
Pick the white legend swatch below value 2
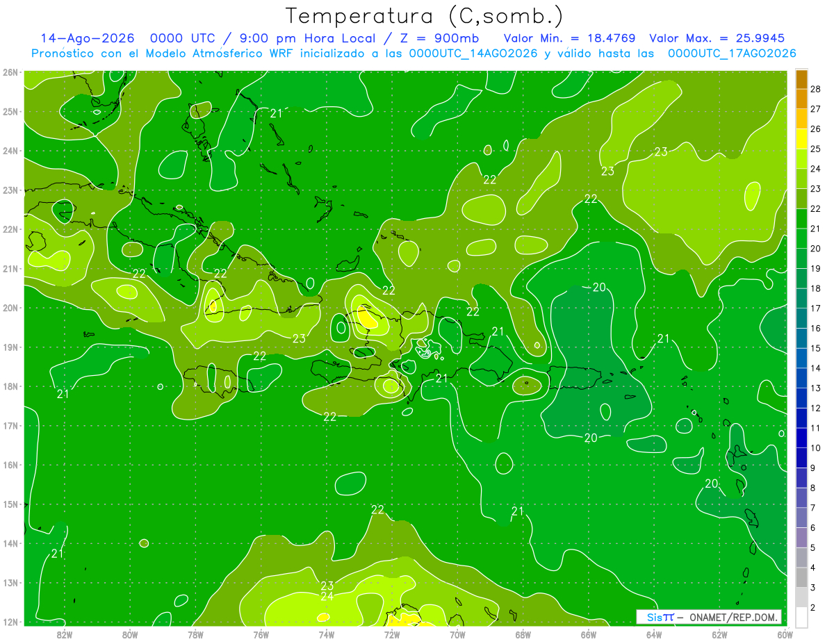[801, 617]
